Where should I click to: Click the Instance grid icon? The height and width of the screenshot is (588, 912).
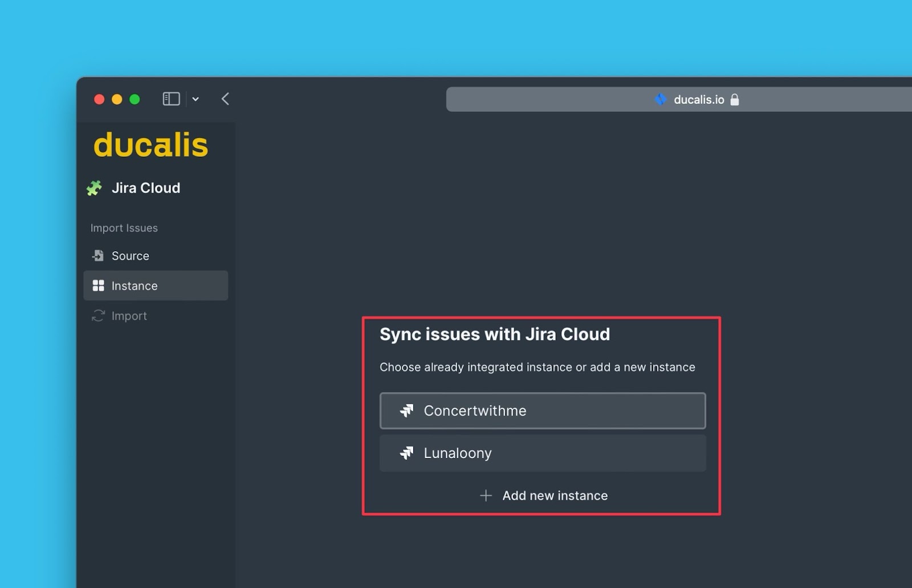click(98, 285)
